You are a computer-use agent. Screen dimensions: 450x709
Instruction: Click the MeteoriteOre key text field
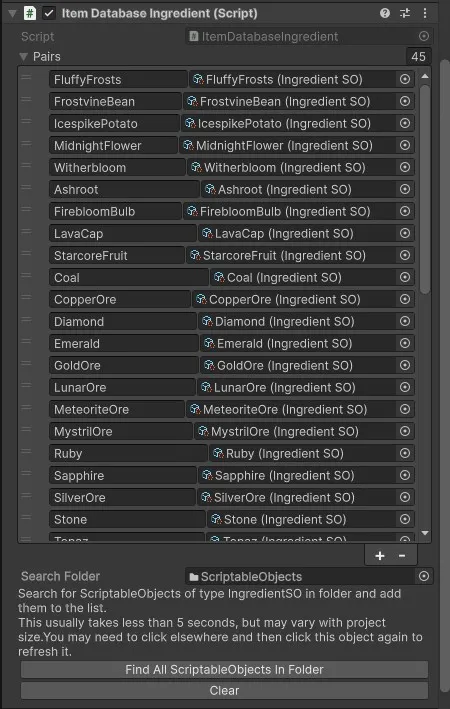pyautogui.click(x=117, y=409)
